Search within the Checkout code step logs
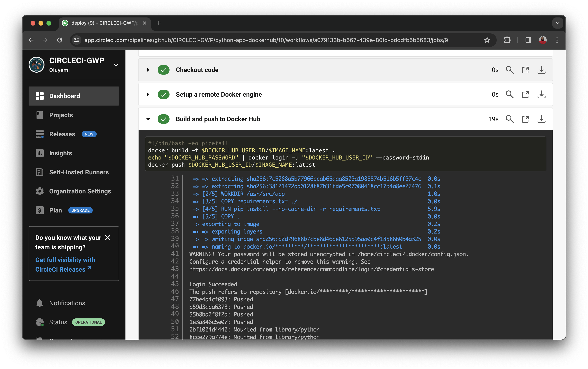This screenshot has width=588, height=369. (510, 70)
